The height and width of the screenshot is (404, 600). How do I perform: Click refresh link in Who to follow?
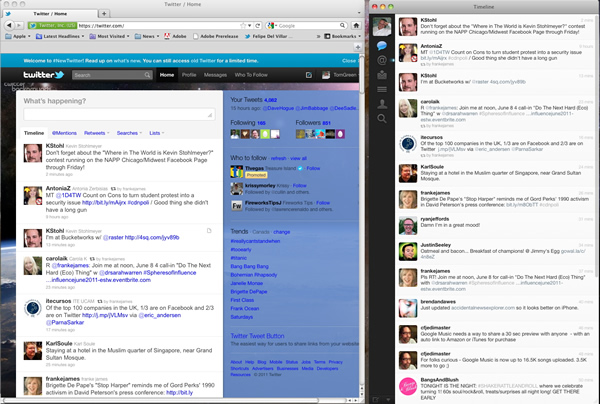point(278,158)
